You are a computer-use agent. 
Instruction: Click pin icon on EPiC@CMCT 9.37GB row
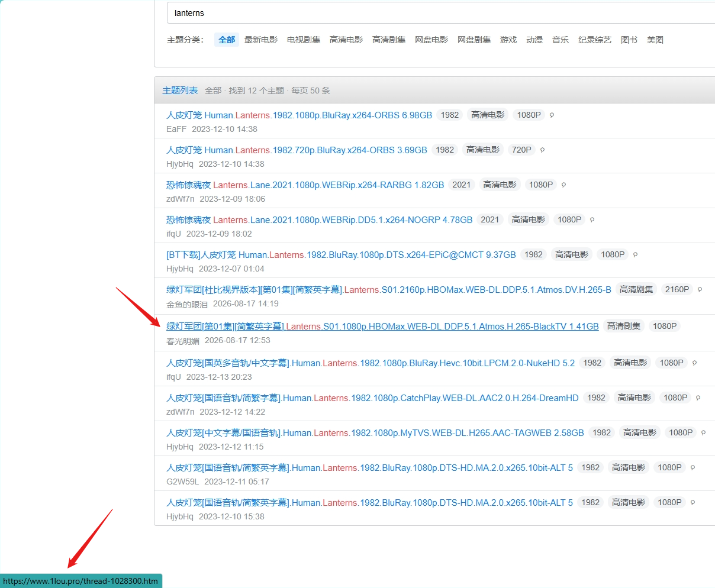point(635,255)
